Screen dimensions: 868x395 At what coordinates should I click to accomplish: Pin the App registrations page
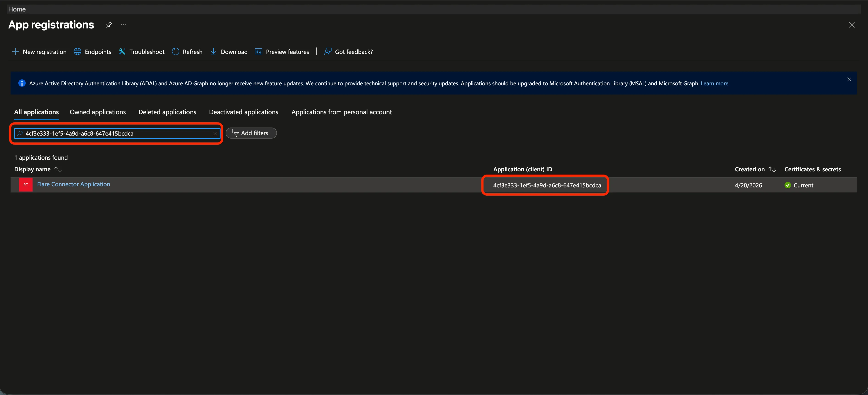108,25
